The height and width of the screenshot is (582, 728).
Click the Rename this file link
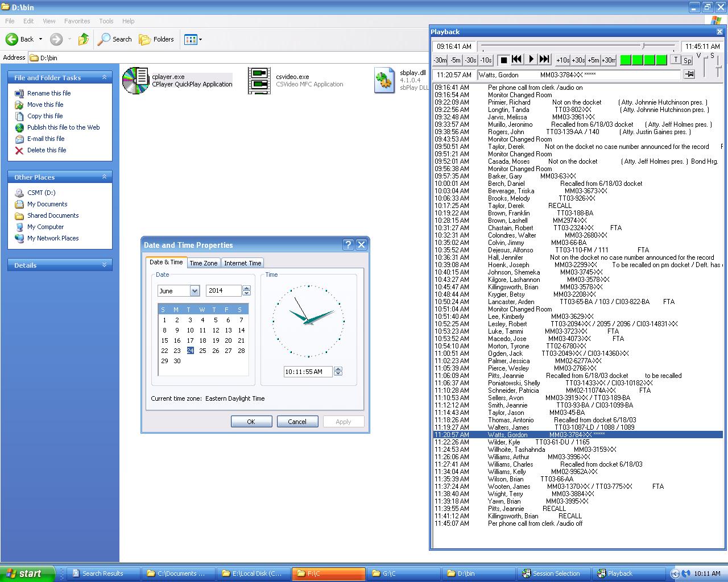point(49,93)
